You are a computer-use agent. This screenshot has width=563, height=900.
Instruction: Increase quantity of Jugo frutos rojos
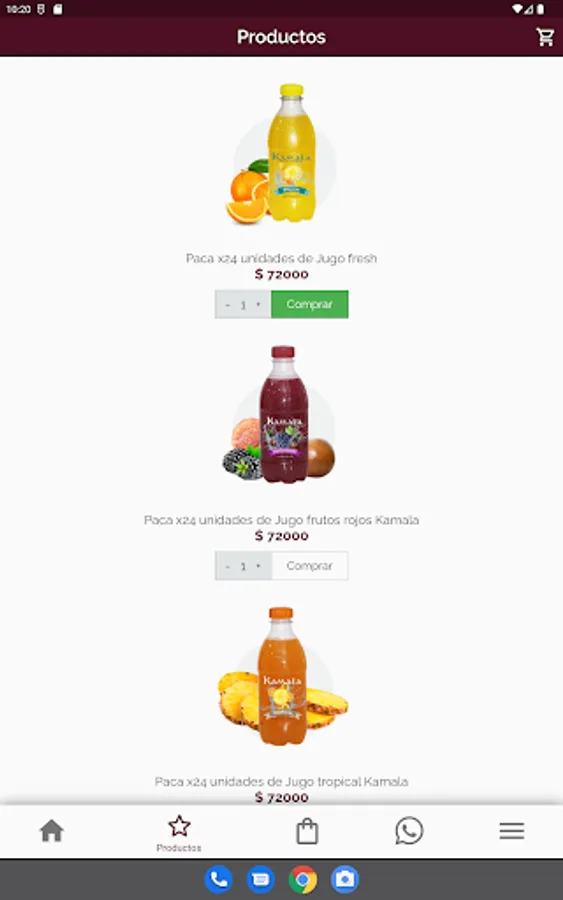click(x=258, y=566)
